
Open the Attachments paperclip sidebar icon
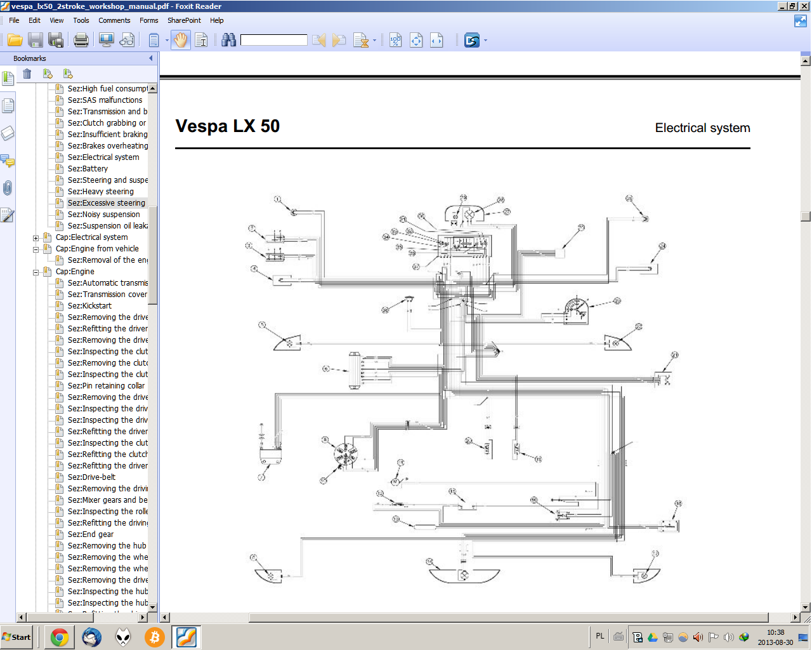pos(8,188)
